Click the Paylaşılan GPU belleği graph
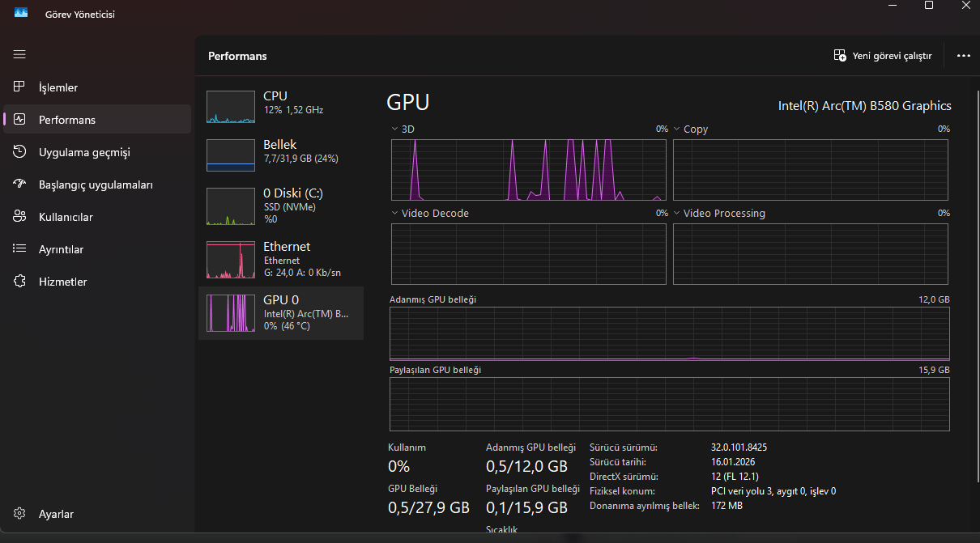This screenshot has width=980, height=543. point(670,404)
